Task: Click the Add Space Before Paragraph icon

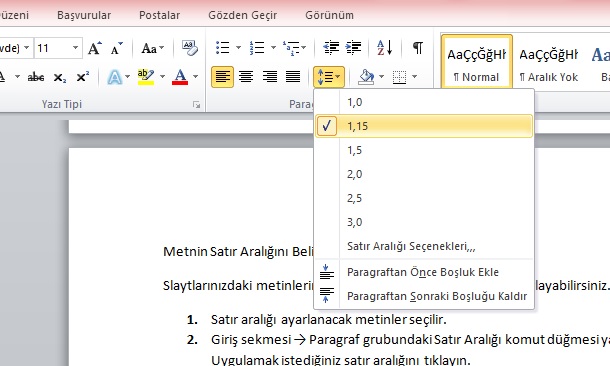Action: point(326,272)
